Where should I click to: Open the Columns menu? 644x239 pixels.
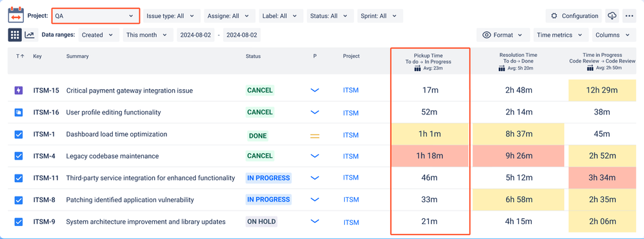613,35
